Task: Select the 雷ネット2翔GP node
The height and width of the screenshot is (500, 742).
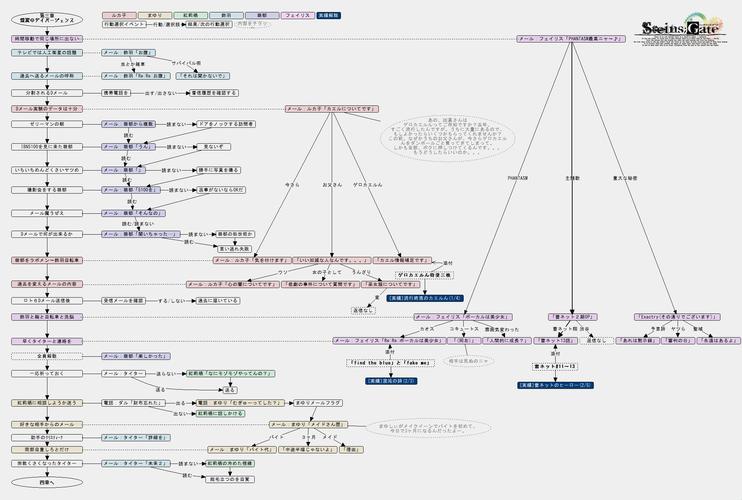Action: point(571,317)
